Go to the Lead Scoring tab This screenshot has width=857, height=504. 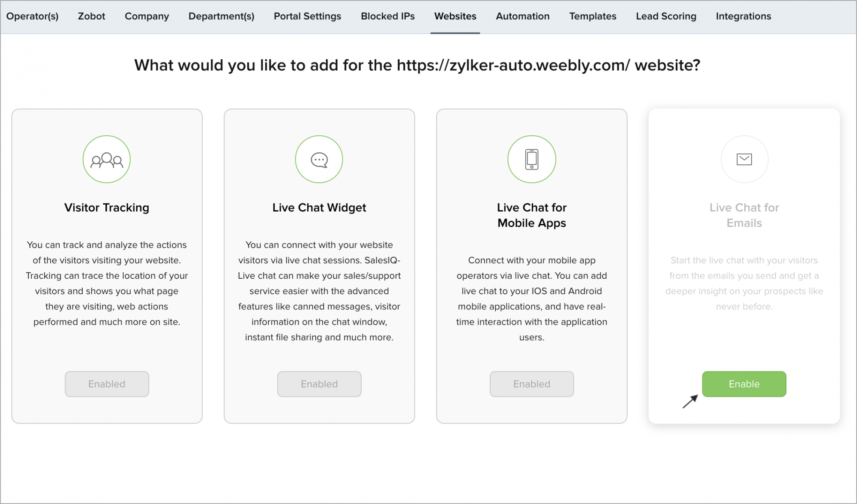click(x=666, y=16)
